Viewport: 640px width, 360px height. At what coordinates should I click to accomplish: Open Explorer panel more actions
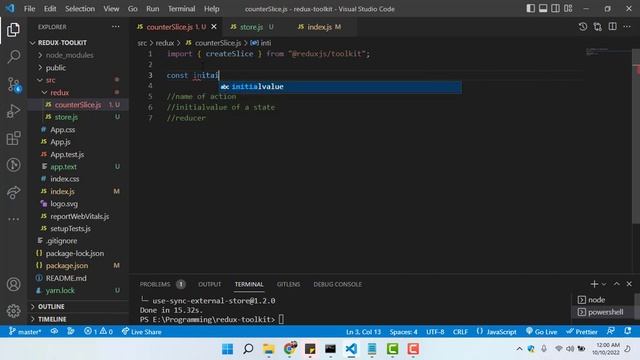[x=116, y=27]
